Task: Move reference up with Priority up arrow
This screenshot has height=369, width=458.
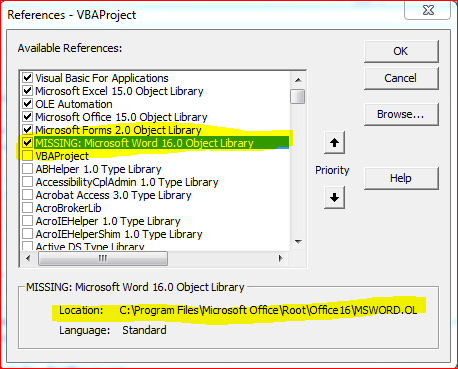Action: click(334, 143)
